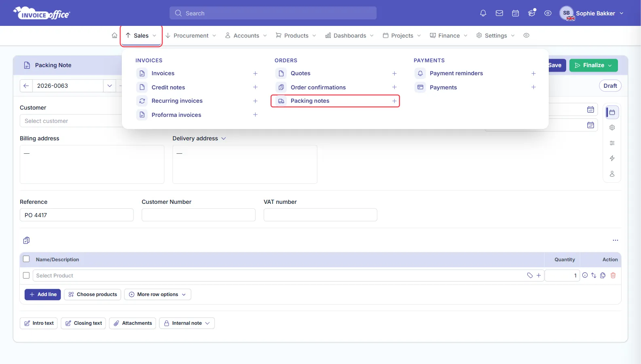This screenshot has width=641, height=364.
Task: Open the Products menu
Action: (x=296, y=36)
